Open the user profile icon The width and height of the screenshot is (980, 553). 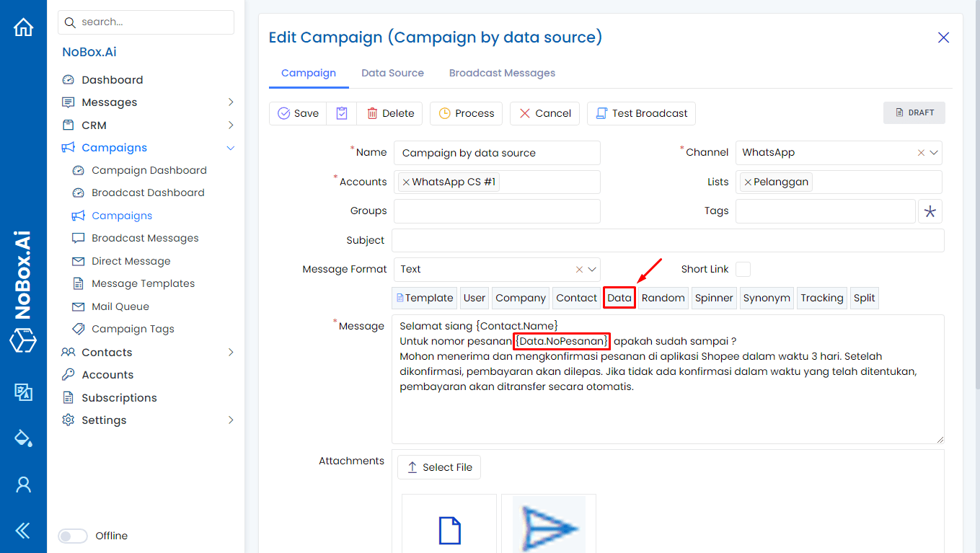pyautogui.click(x=23, y=485)
